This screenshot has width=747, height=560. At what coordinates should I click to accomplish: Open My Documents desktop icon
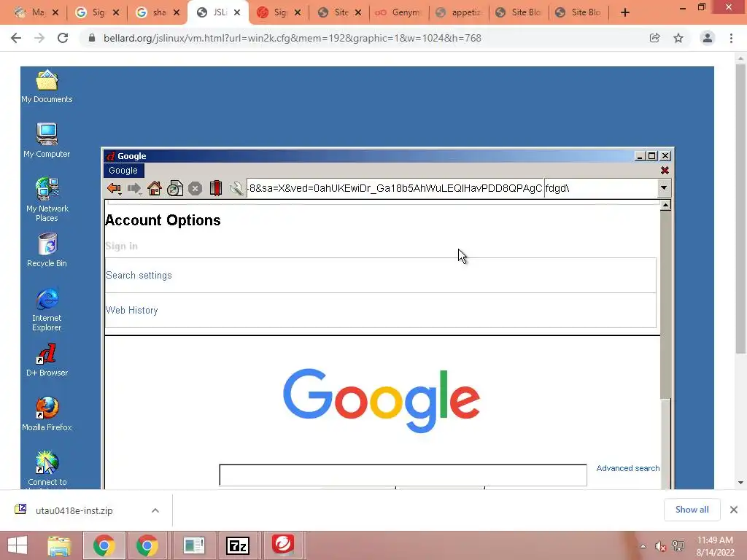tap(47, 86)
